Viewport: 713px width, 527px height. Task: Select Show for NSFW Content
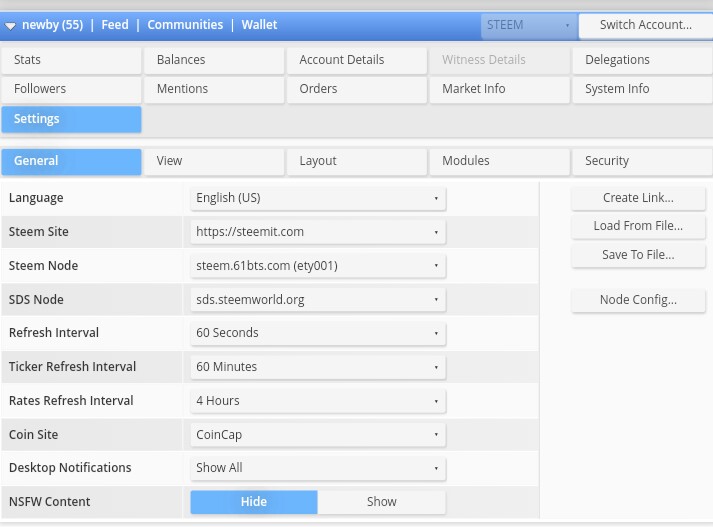click(x=381, y=502)
